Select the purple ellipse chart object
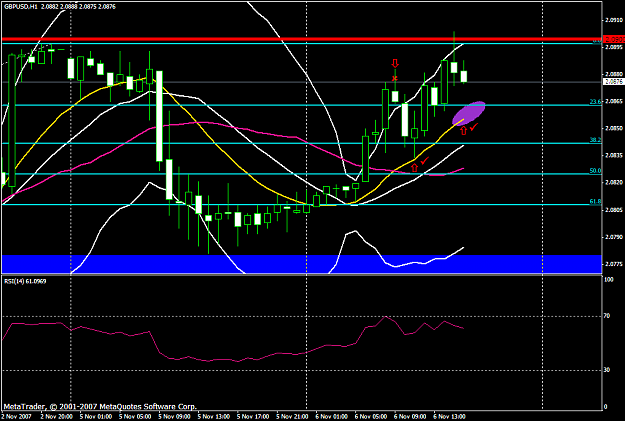The width and height of the screenshot is (625, 421). [x=469, y=114]
